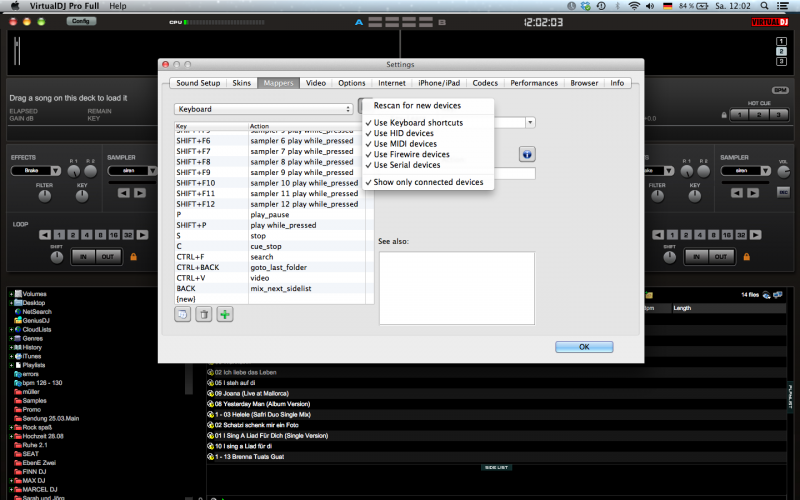Click the trash delete mapping icon
Image resolution: width=800 pixels, height=500 pixels.
204,314
